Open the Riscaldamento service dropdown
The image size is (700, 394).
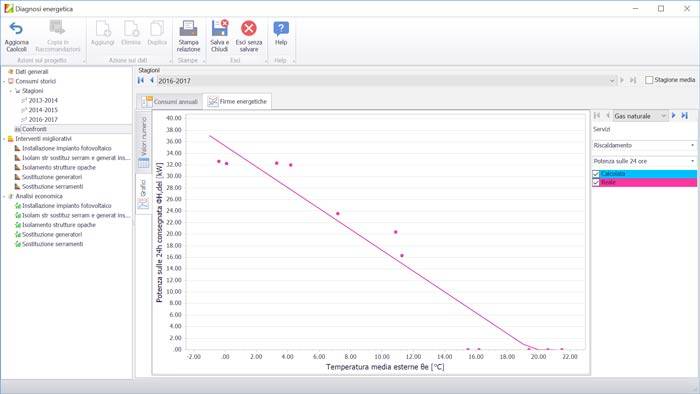(x=645, y=145)
